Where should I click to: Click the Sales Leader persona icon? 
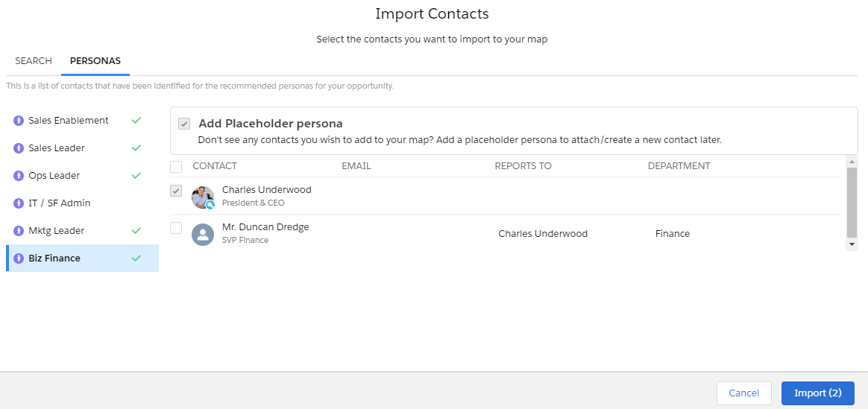point(18,148)
